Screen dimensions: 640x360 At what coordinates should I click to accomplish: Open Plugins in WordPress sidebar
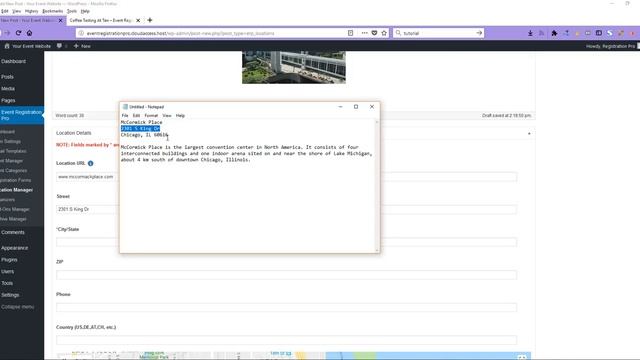pyautogui.click(x=9, y=260)
